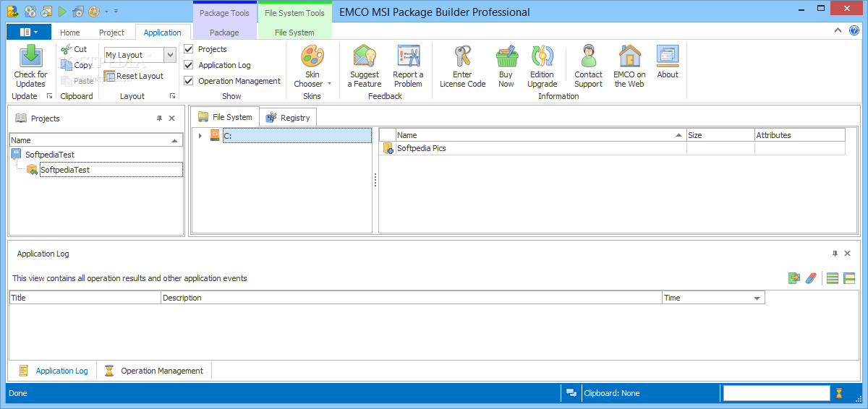Open Layout group dialog launcher

coord(173,96)
